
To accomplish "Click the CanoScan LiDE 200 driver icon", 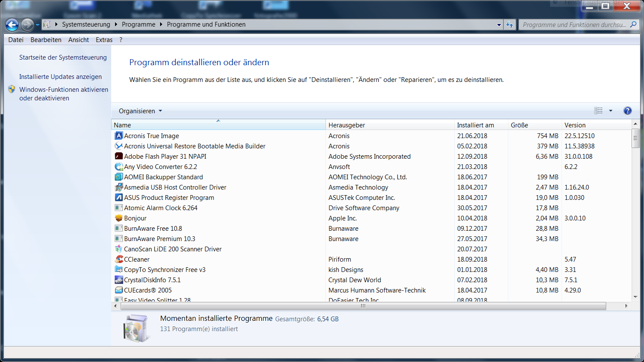I will pos(119,249).
